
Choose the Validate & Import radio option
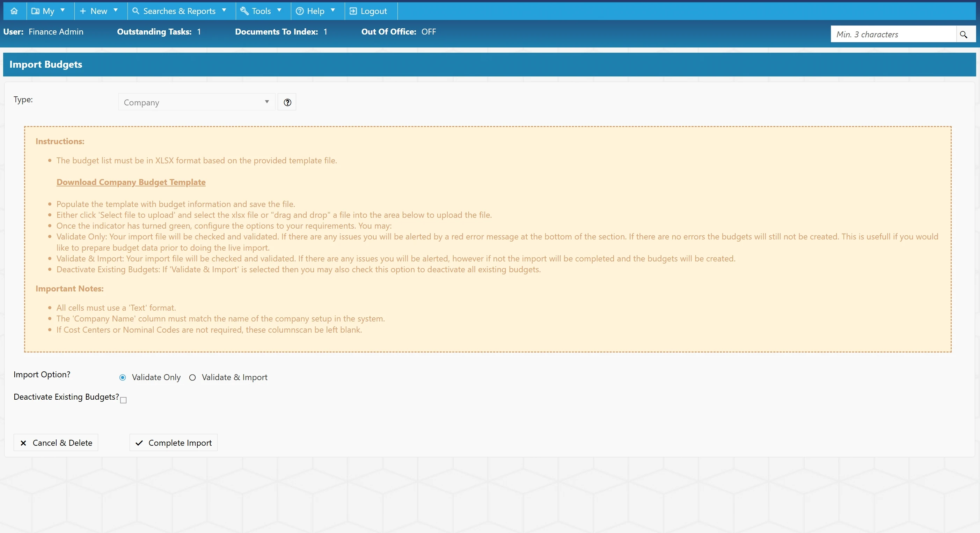click(x=192, y=378)
